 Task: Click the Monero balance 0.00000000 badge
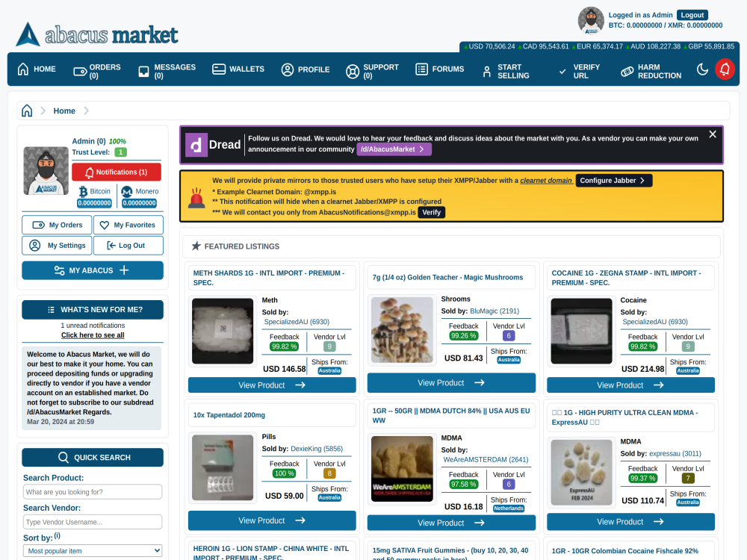139,203
